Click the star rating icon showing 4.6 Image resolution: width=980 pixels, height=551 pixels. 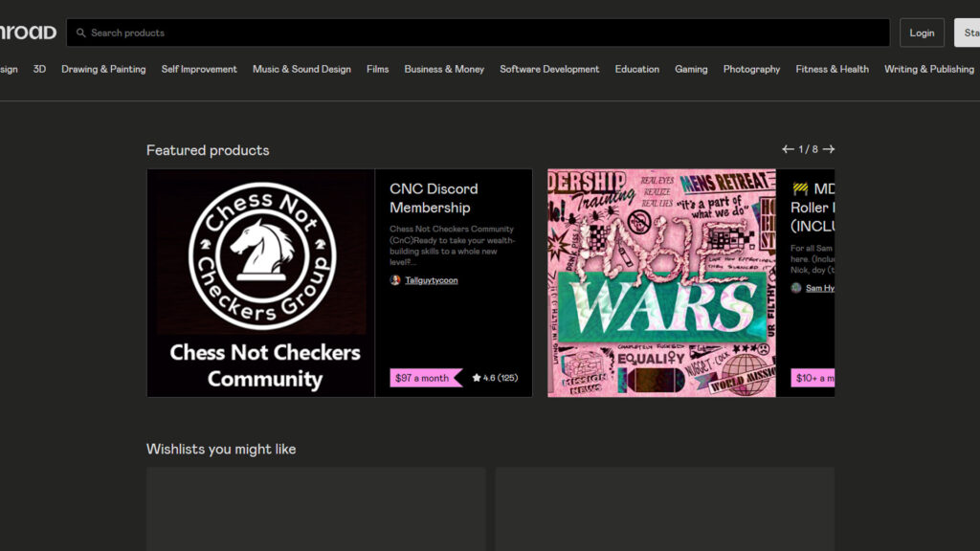tap(477, 378)
